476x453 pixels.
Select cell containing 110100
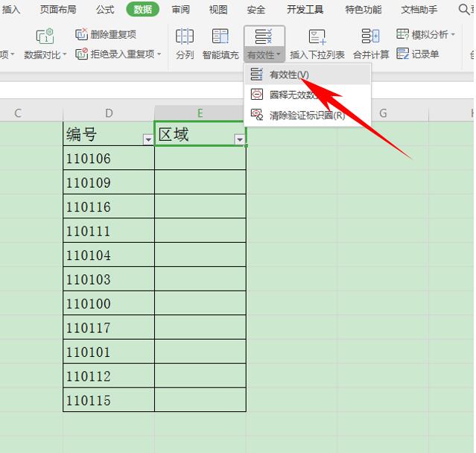(109, 303)
